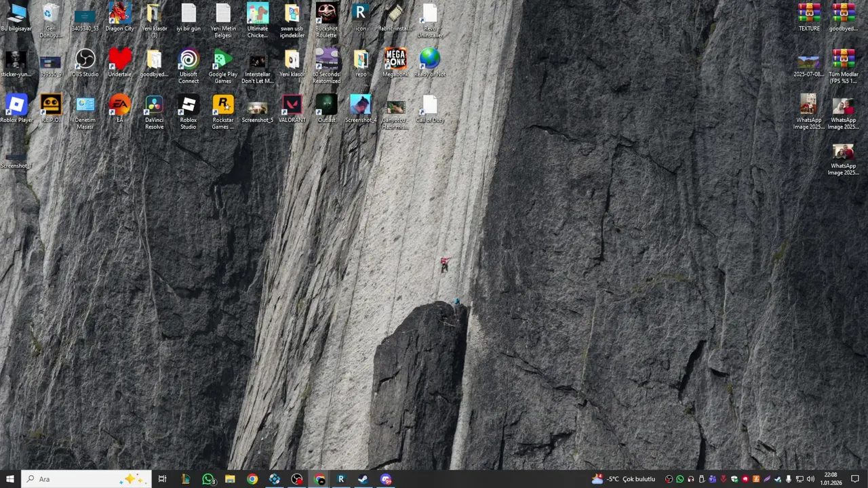Select the TEXTURE archive icon

[809, 18]
